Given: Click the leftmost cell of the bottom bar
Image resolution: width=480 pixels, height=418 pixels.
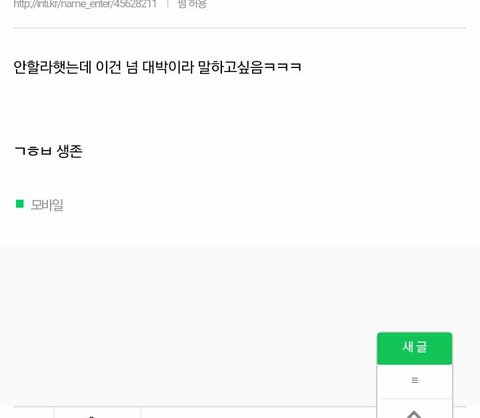Looking at the screenshot, I should click(34, 413).
